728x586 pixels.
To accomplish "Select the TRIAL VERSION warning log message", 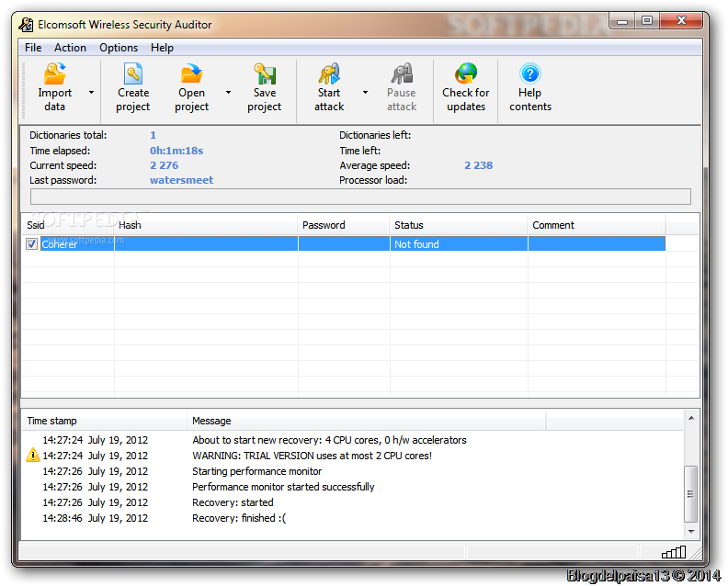I will (x=312, y=456).
